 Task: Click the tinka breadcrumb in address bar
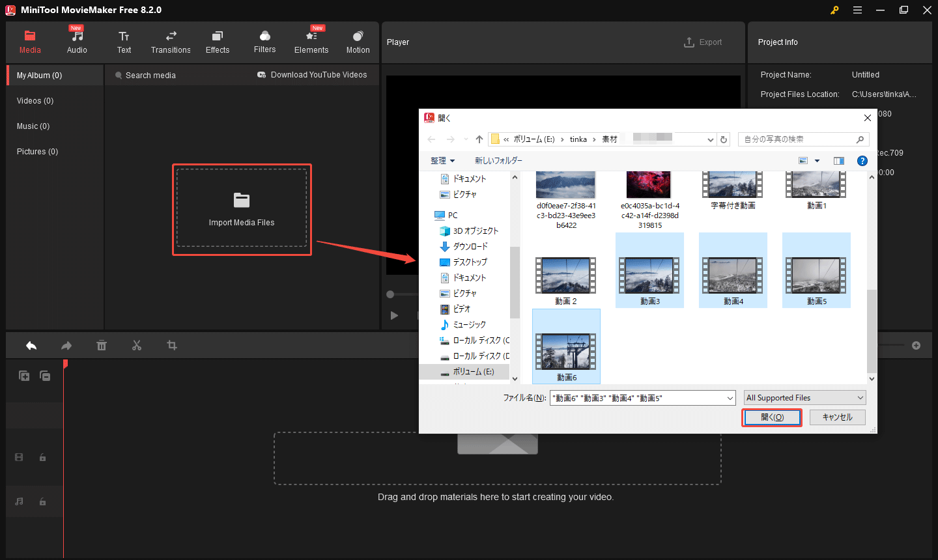coord(578,139)
